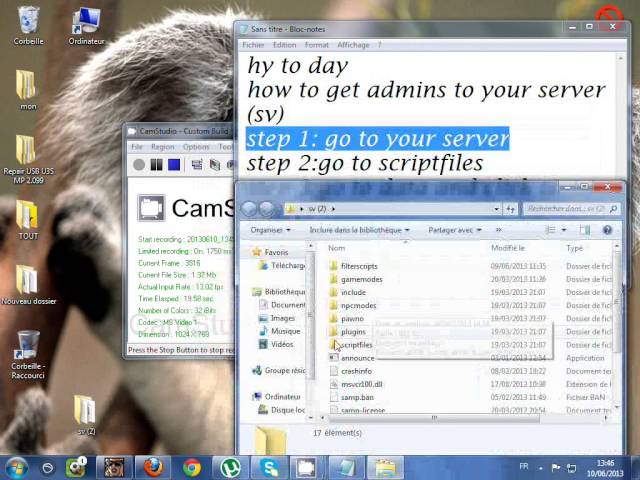640x480 pixels.
Task: Open Skype from the taskbar
Action: coord(269,468)
